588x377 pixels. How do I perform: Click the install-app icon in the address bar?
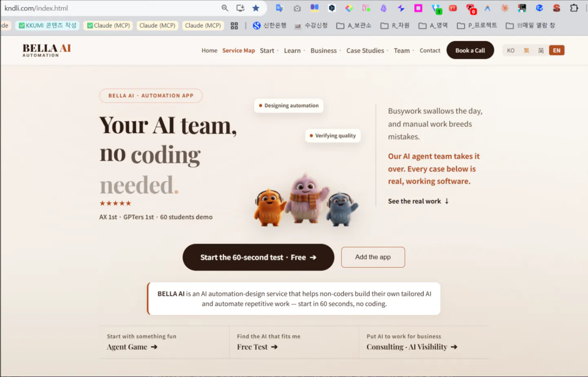click(x=240, y=8)
